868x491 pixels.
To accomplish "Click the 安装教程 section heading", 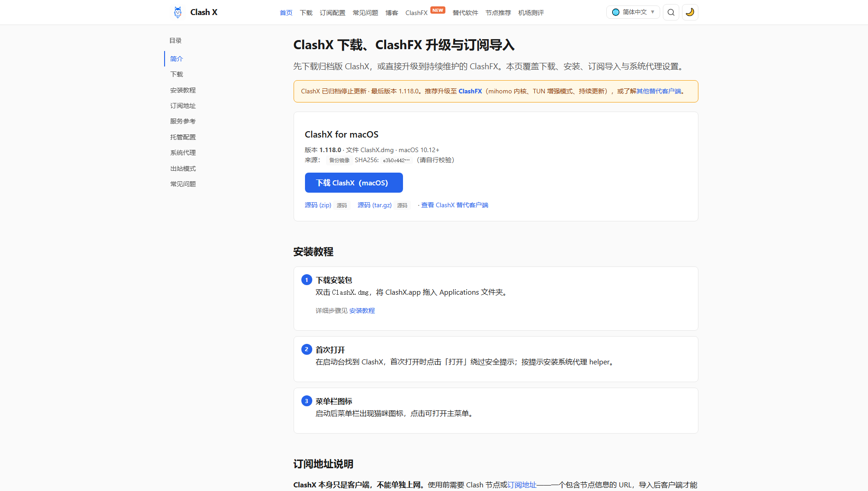I will point(313,252).
